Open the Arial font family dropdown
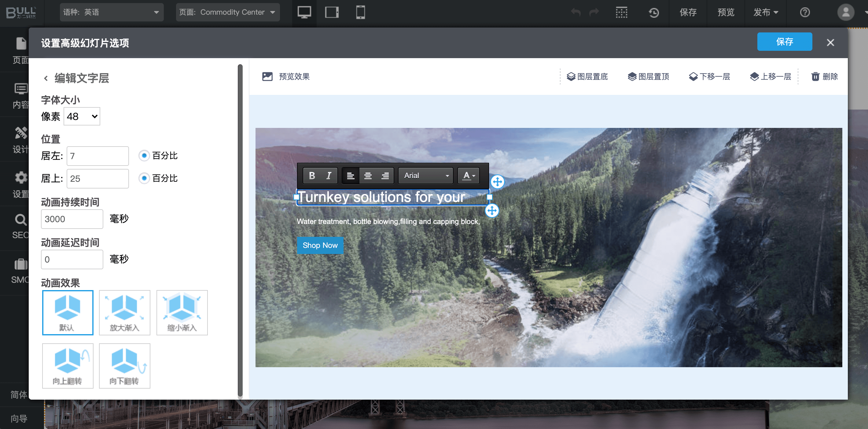The image size is (868, 429). tap(426, 175)
